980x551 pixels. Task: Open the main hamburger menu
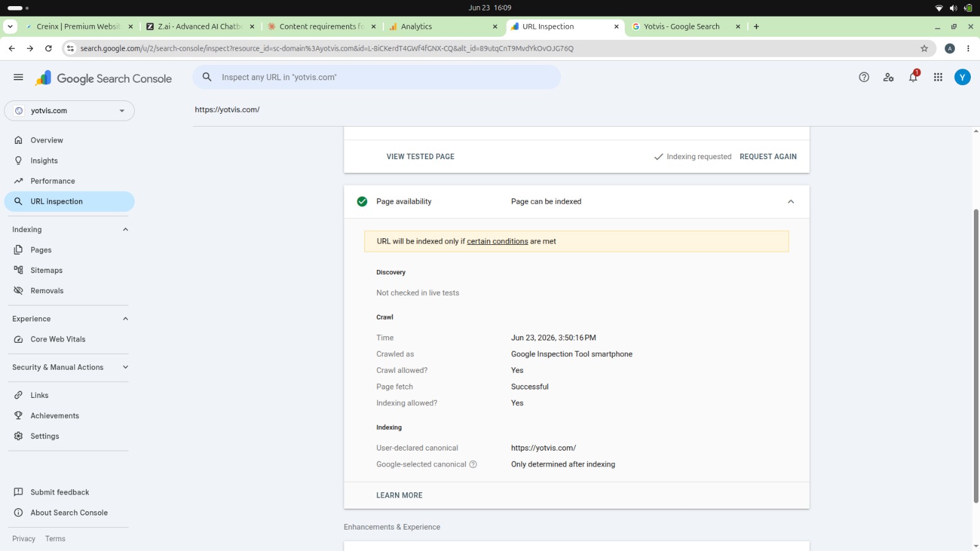(18, 77)
